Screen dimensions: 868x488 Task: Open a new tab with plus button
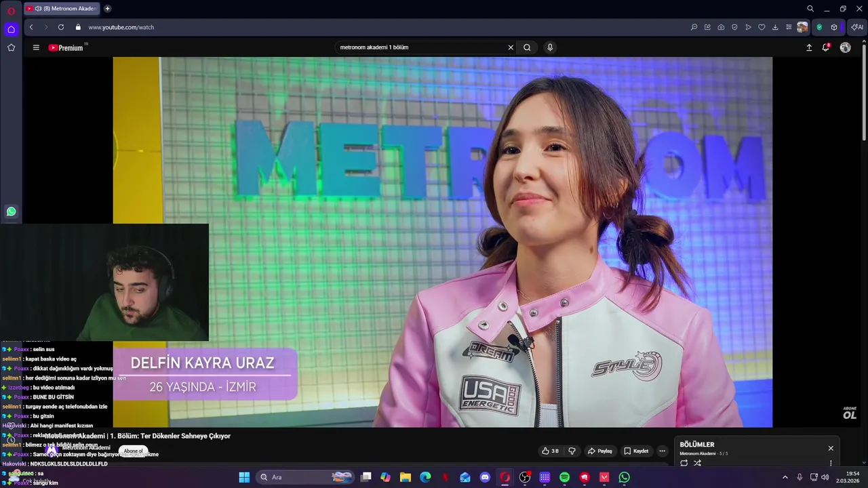click(x=107, y=9)
